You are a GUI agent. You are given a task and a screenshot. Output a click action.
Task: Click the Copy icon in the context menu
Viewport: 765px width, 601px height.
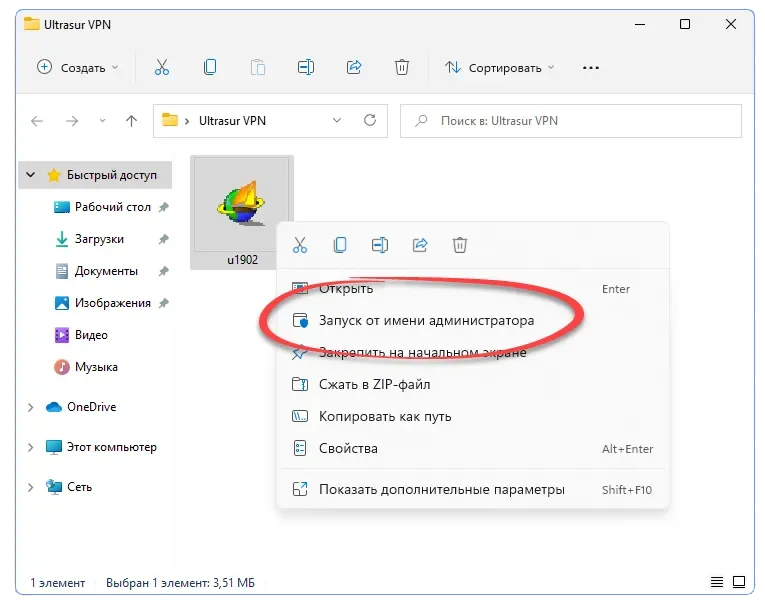click(x=340, y=244)
